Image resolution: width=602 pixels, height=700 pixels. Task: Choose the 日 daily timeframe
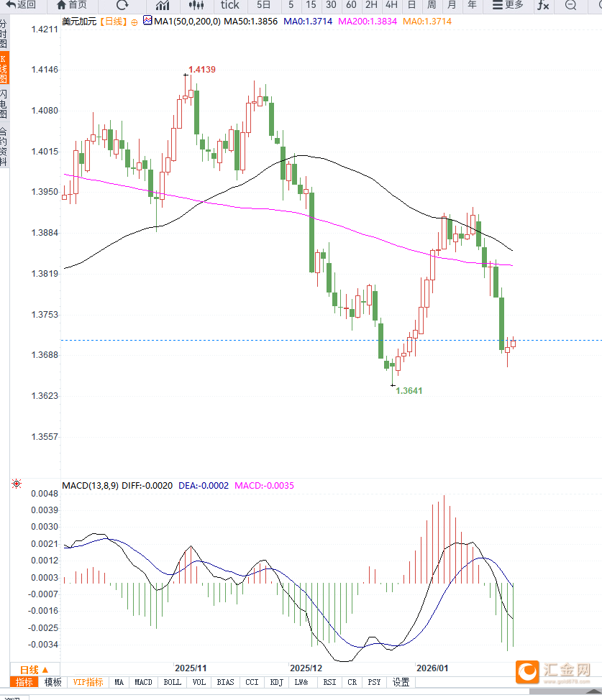click(411, 5)
